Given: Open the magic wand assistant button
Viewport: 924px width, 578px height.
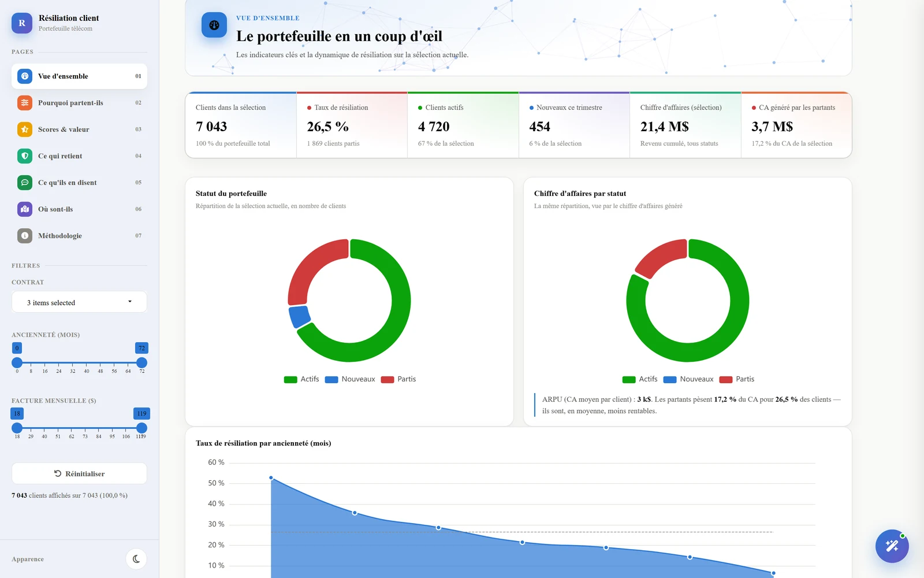Looking at the screenshot, I should (x=892, y=546).
